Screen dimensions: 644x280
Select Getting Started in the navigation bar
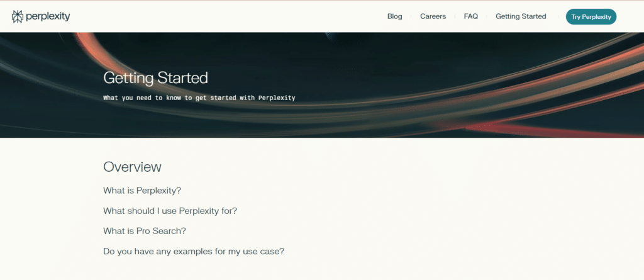[x=521, y=16]
